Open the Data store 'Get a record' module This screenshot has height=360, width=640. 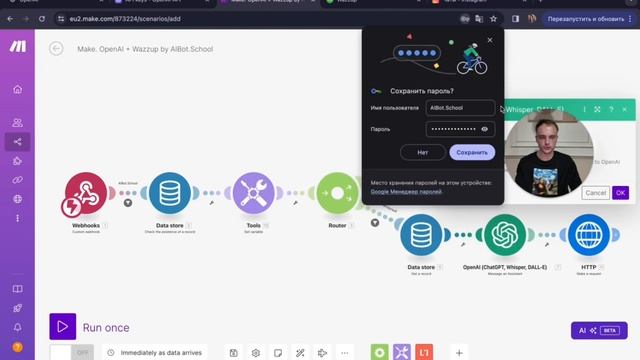point(421,235)
